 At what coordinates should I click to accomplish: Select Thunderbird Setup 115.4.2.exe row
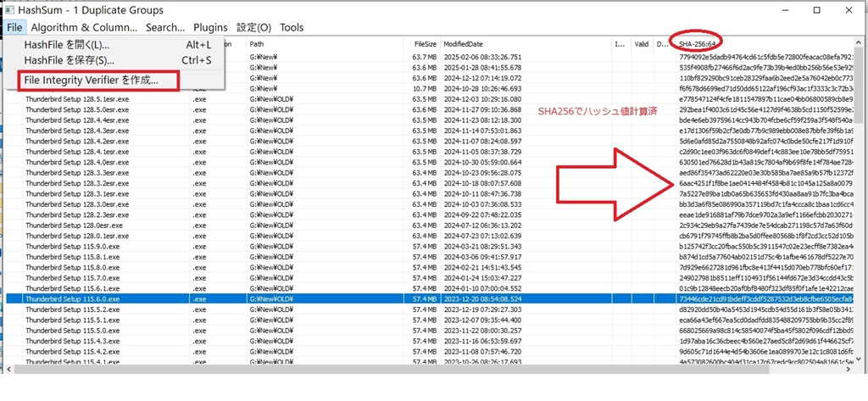(x=431, y=352)
